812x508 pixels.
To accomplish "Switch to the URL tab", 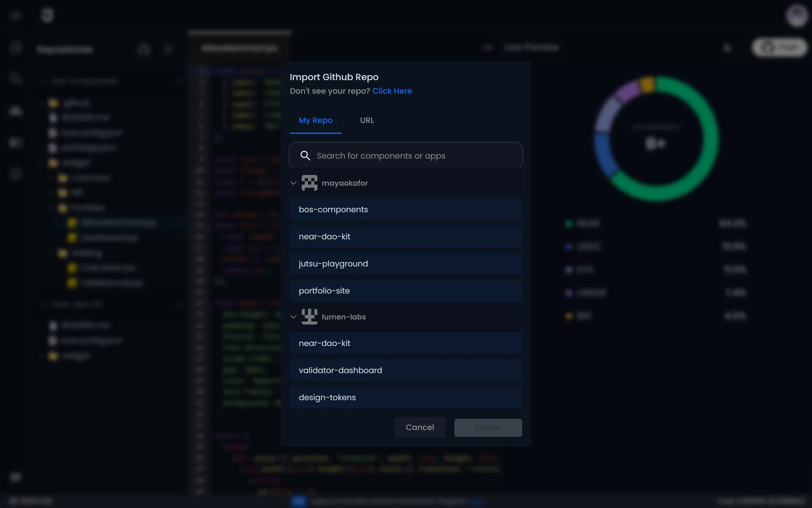I will click(x=367, y=121).
